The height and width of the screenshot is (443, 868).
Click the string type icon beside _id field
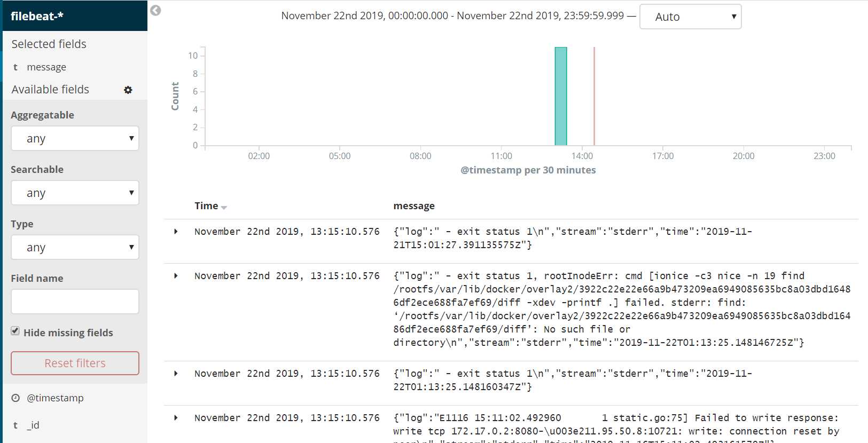(15, 425)
